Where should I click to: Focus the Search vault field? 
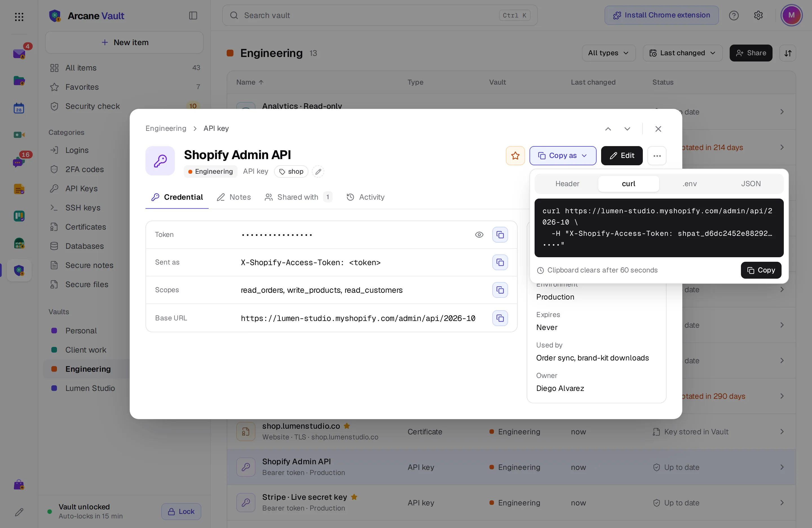(380, 15)
